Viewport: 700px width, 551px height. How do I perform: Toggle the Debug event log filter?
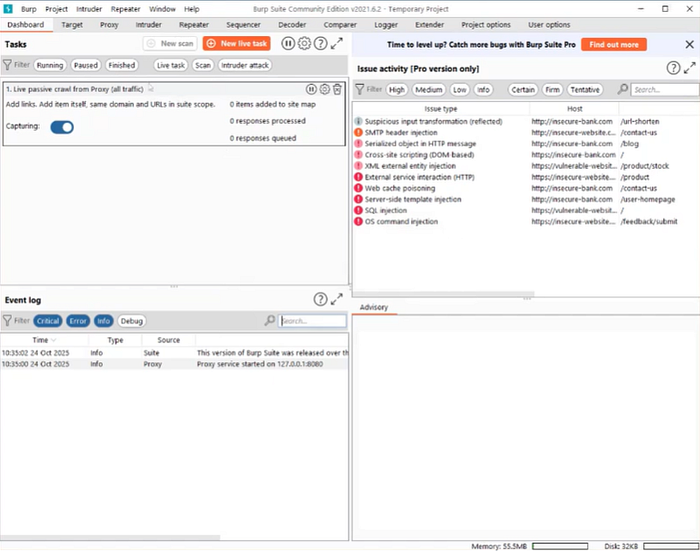pos(132,321)
